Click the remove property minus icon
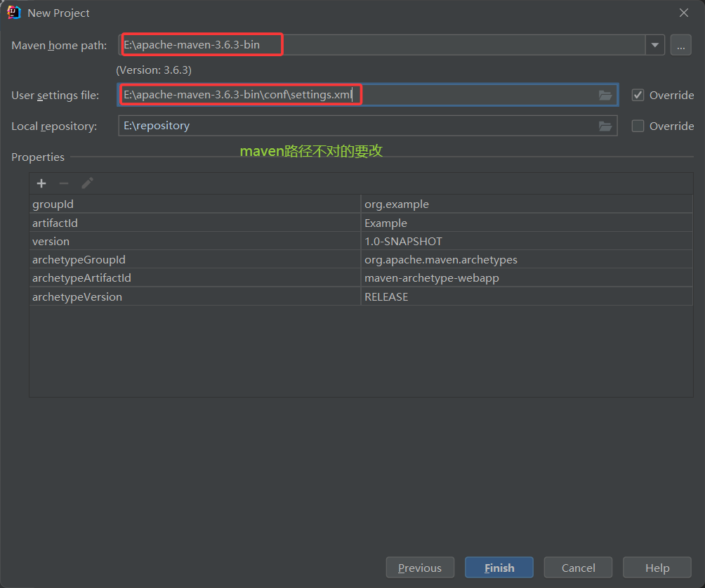This screenshot has height=588, width=705. click(x=64, y=183)
